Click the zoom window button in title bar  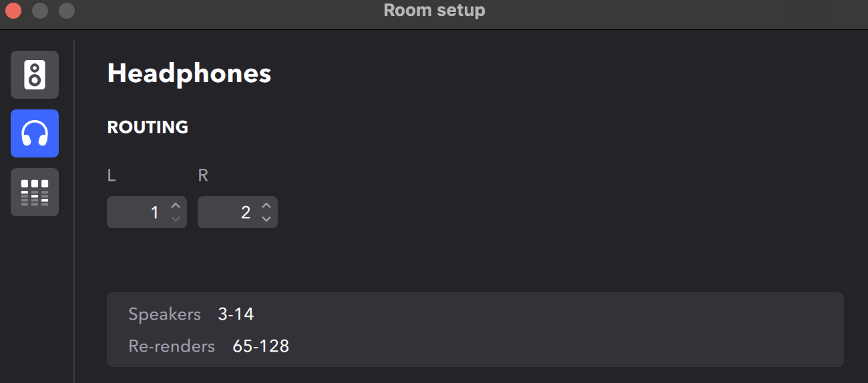tap(67, 11)
